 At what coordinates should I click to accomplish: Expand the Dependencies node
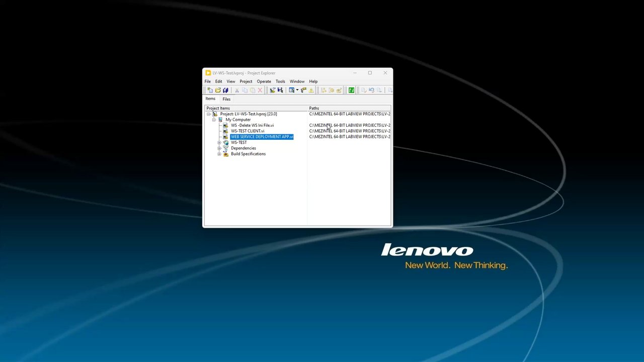pyautogui.click(x=219, y=148)
